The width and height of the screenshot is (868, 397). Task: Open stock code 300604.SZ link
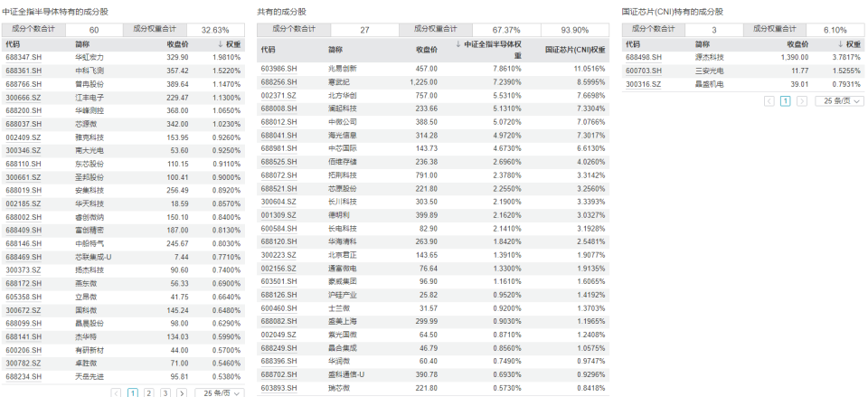click(279, 202)
